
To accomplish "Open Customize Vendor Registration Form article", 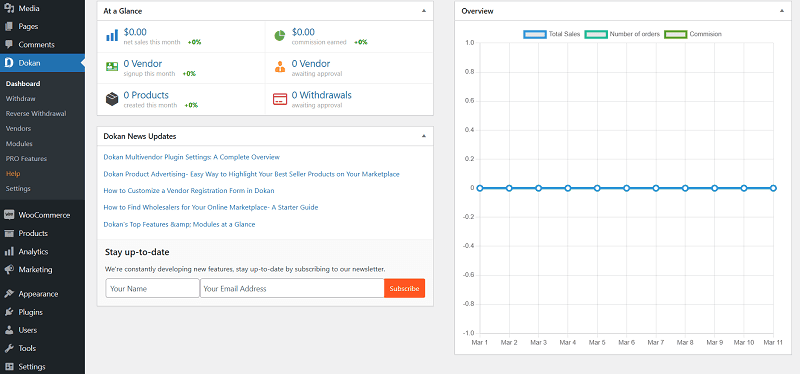I will [189, 191].
